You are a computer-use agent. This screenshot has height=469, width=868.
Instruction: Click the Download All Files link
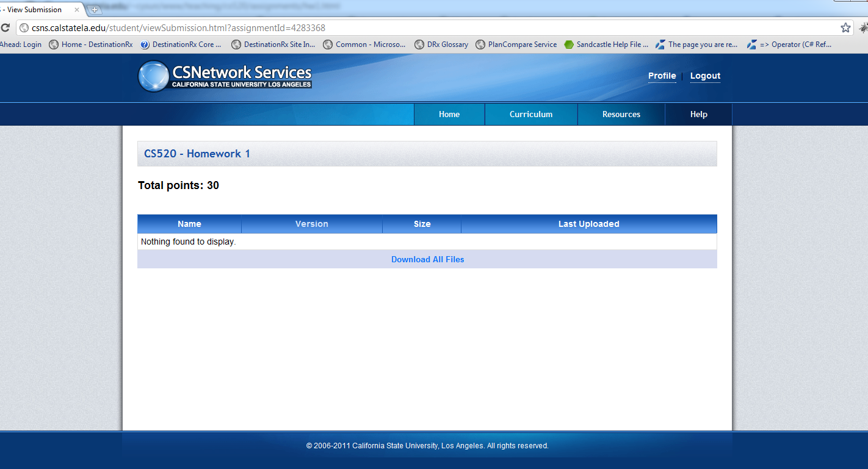(427, 259)
